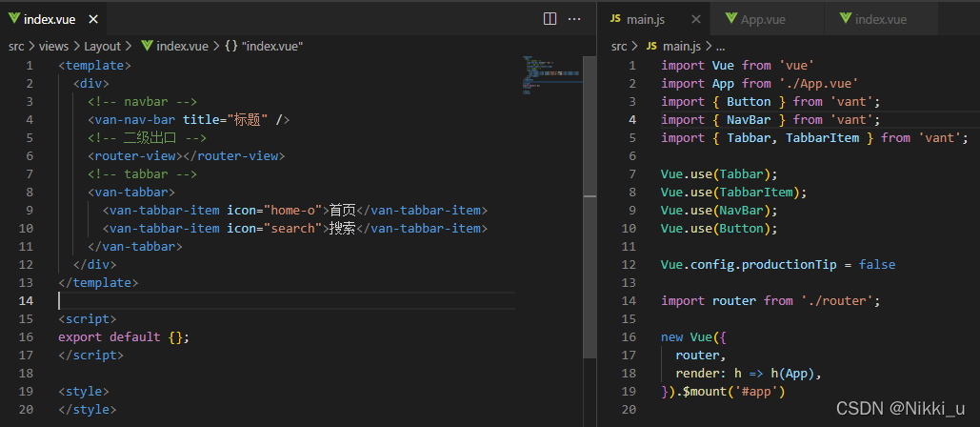Select the main.js tab
This screenshot has height=427, width=980.
click(653, 19)
